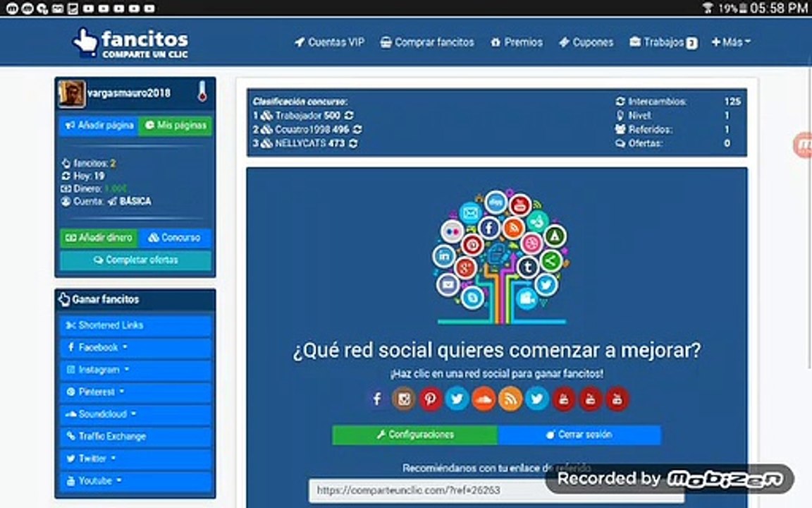This screenshot has width=812, height=508.
Task: Click the Completar ofertas button
Action: pos(135,260)
